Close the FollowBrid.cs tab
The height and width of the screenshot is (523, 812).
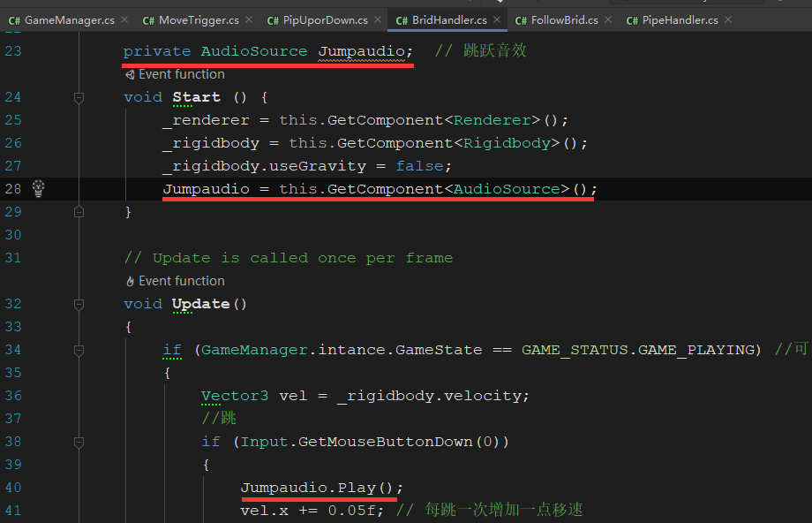[x=608, y=19]
